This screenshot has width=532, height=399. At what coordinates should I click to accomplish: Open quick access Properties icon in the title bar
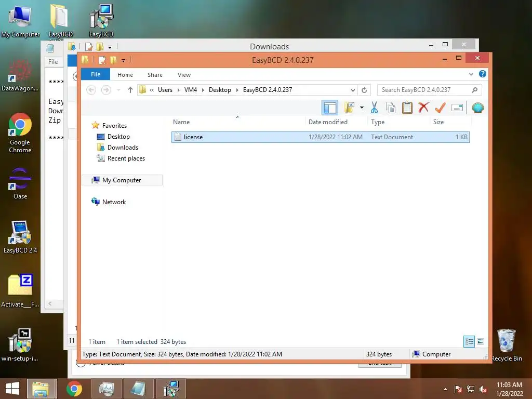click(102, 60)
